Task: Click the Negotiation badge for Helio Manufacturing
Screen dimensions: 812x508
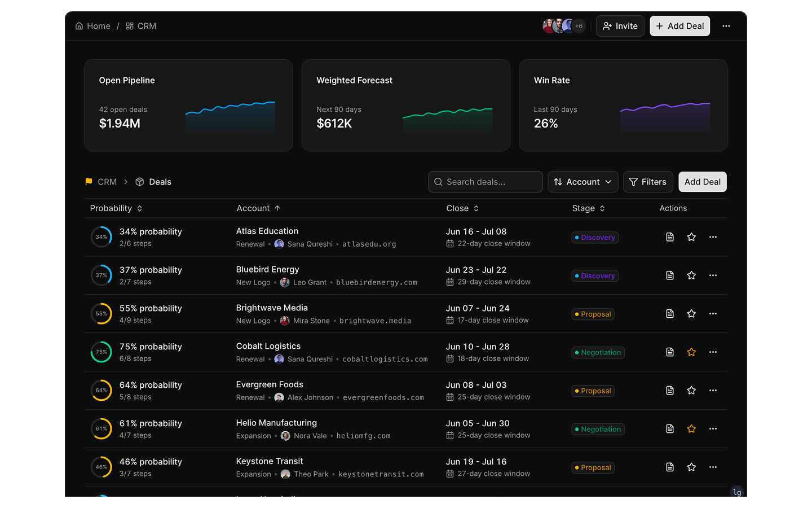Action: click(598, 430)
